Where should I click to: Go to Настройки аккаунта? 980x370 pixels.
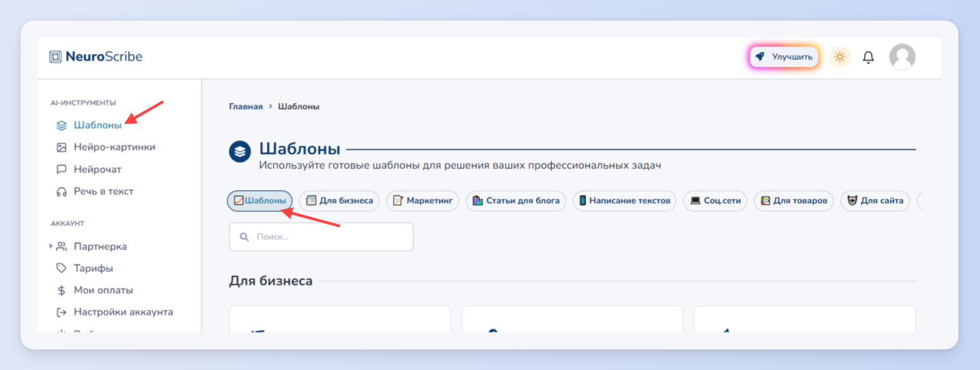(x=114, y=312)
